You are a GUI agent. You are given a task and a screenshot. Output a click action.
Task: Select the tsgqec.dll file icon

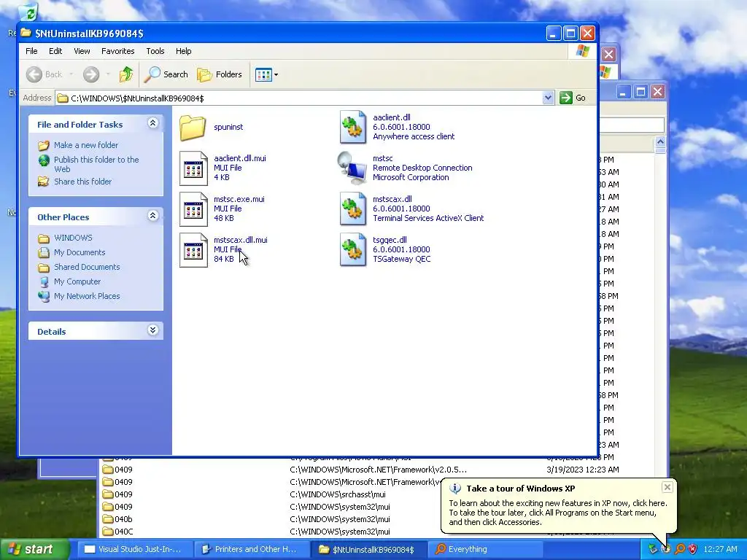(353, 250)
